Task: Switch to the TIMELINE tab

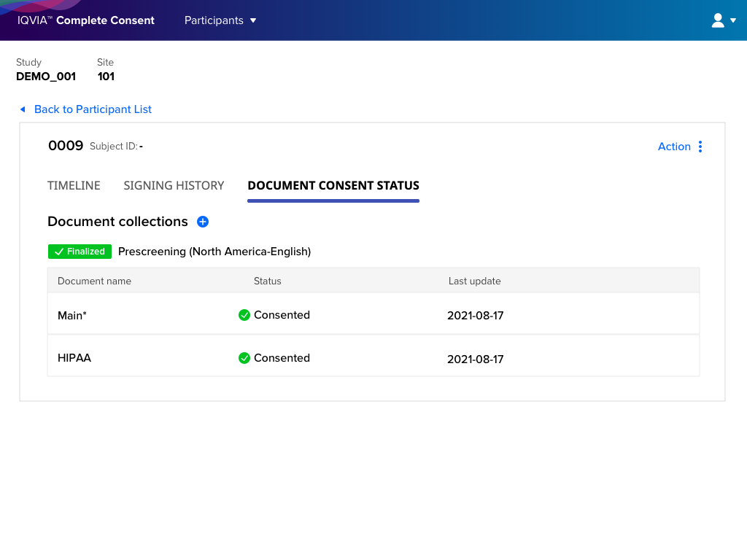Action: (x=74, y=186)
